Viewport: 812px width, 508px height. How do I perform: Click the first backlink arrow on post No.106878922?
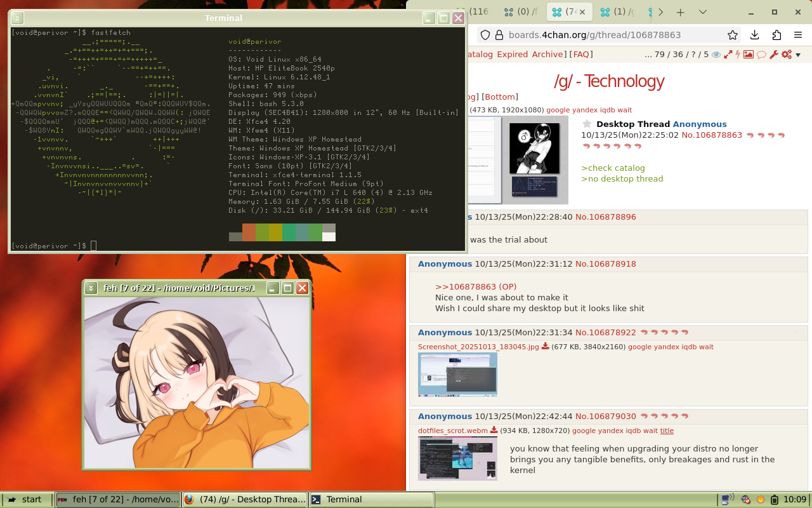tap(644, 333)
